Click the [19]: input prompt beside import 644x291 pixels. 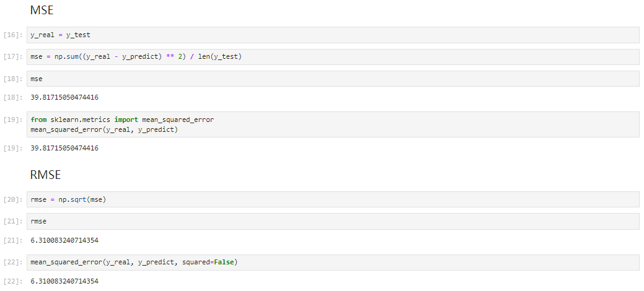[13, 120]
